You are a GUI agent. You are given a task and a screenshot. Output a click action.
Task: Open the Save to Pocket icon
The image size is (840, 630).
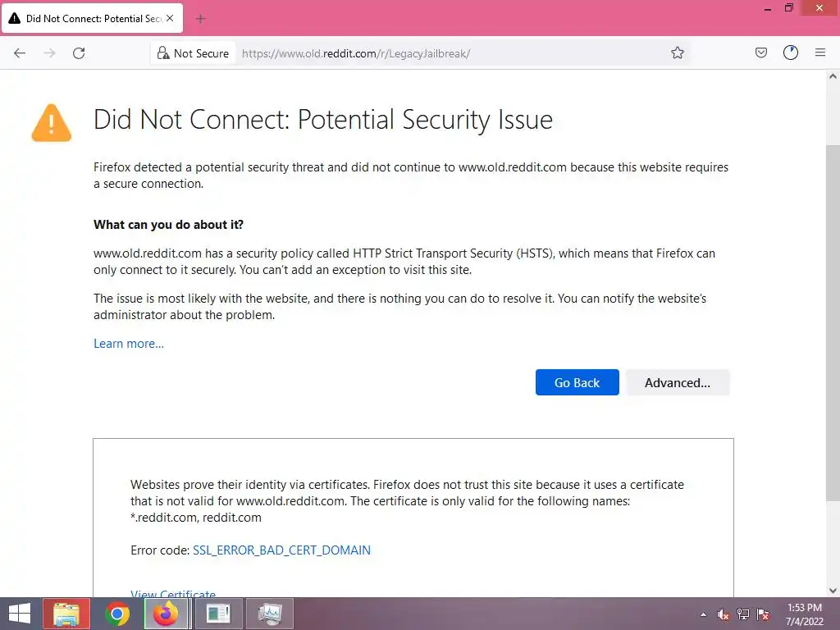(760, 53)
